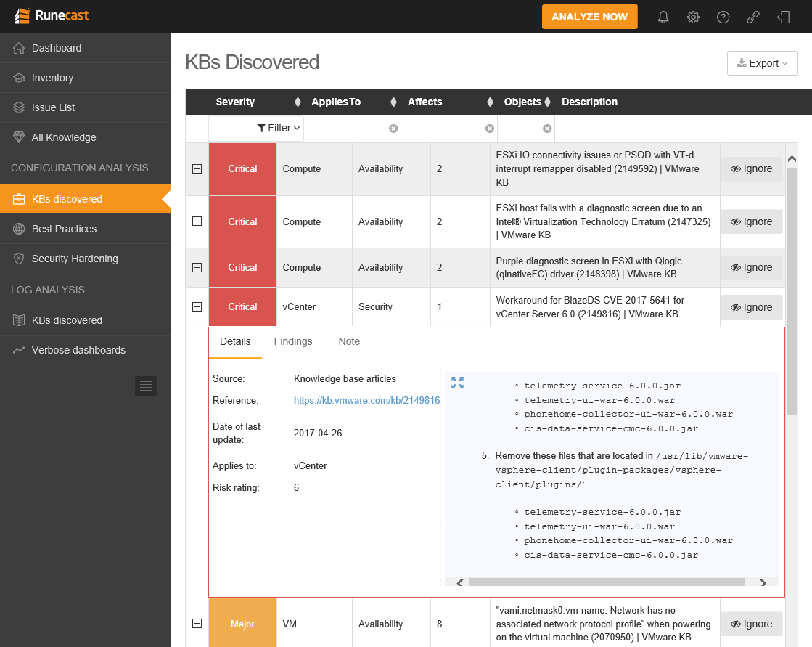The image size is (812, 647).
Task: Click the Verbose dashboards chart icon
Action: [19, 350]
